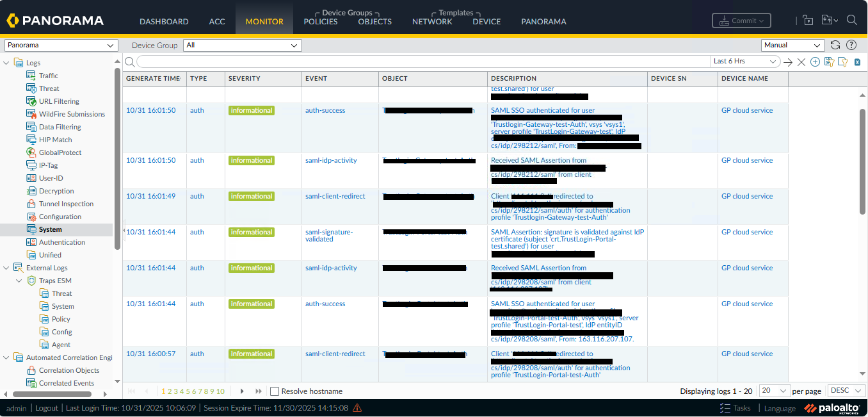Enable the Resolve hostname checkbox

coord(275,391)
